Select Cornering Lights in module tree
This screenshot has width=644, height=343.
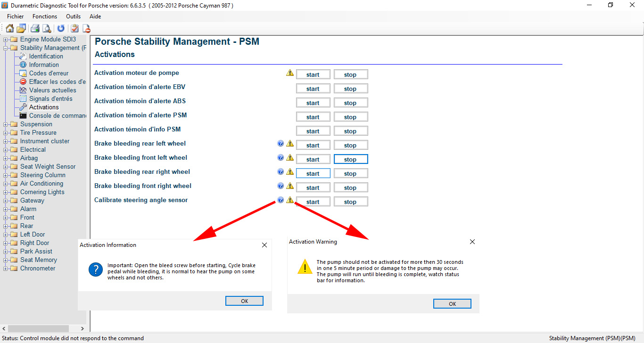pyautogui.click(x=42, y=192)
